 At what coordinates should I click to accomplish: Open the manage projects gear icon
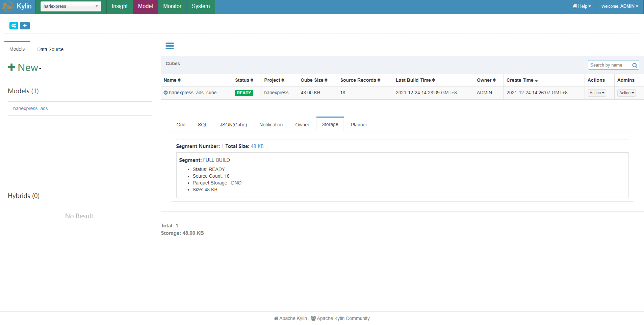(x=14, y=26)
